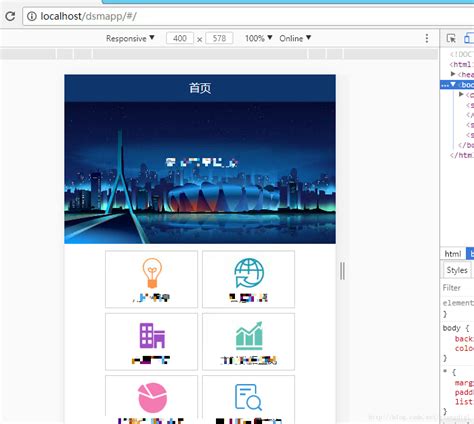The width and height of the screenshot is (474, 424).
Task: Click the pink pie chart icon
Action: [x=152, y=398]
